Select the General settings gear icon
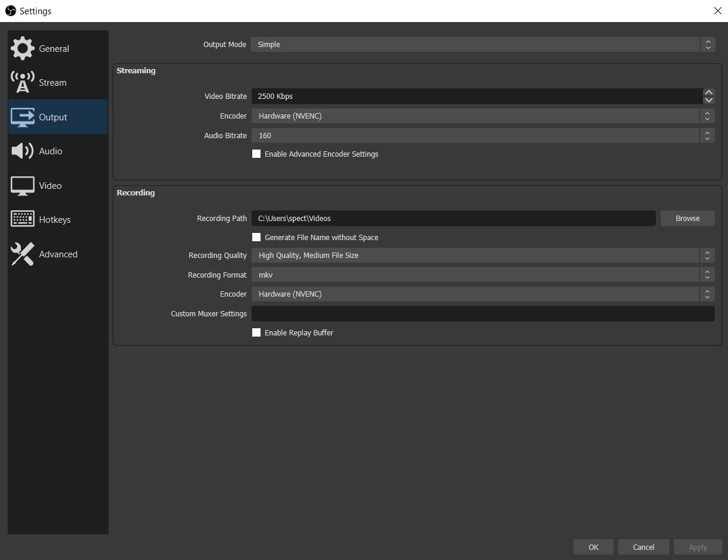Viewport: 728px width, 560px height. (x=22, y=48)
